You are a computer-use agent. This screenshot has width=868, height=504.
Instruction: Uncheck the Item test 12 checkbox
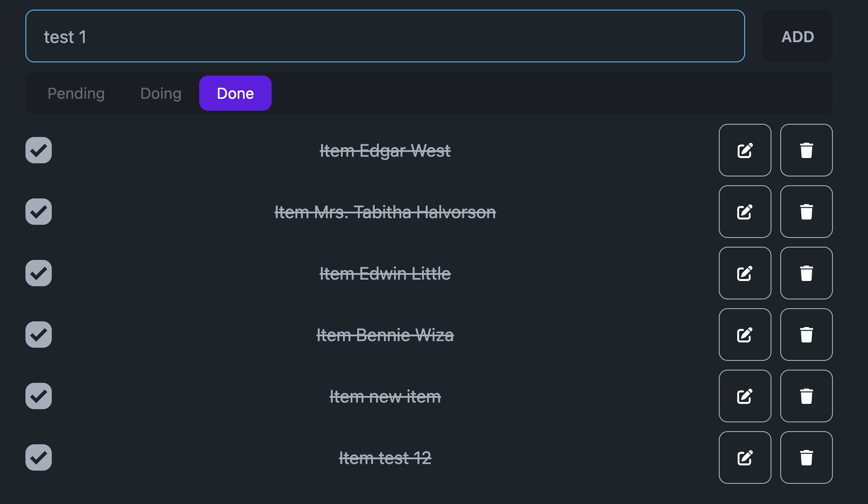point(39,457)
